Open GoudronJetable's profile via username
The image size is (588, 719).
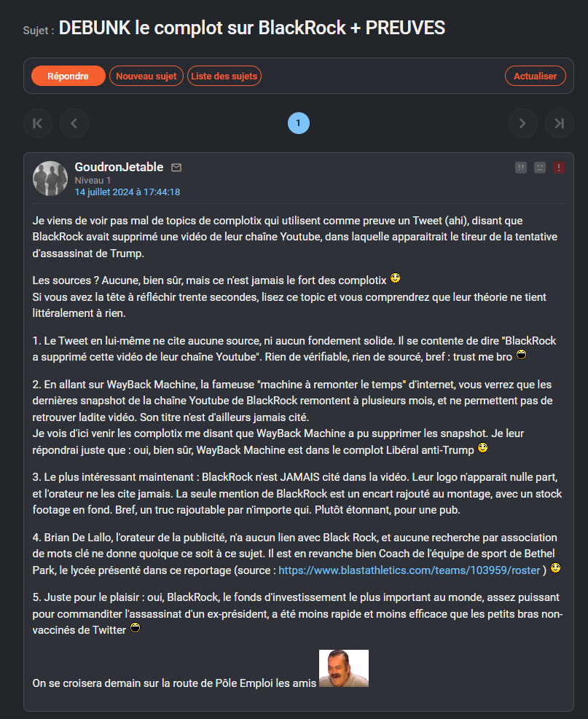119,167
